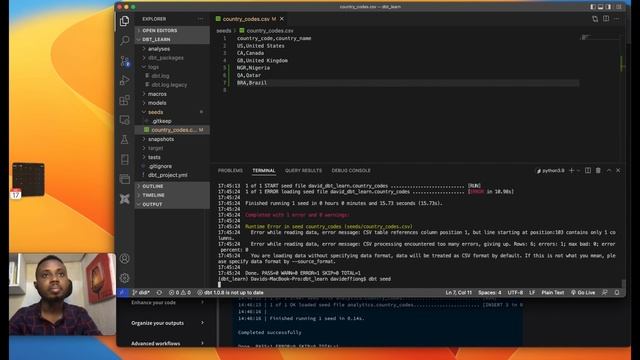Close the terminal panel
This screenshot has height=360, width=640.
click(618, 170)
